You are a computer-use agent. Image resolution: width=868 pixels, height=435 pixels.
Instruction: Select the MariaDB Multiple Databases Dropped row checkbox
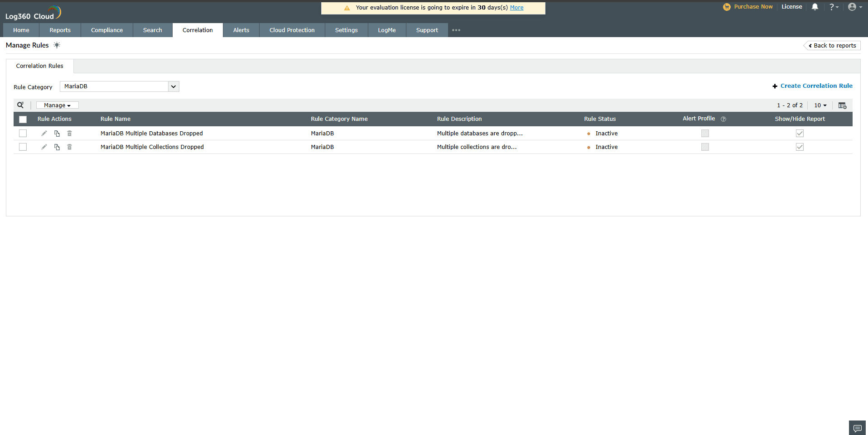click(x=23, y=134)
